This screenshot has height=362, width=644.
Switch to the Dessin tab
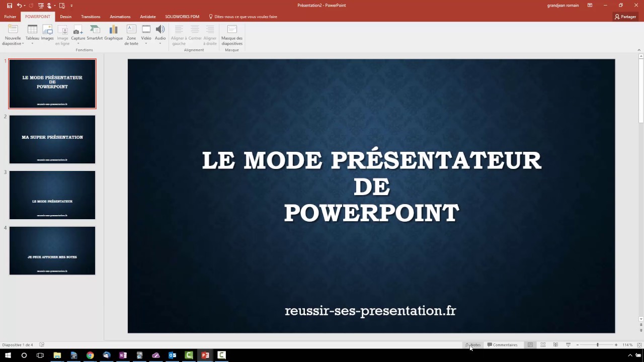coord(65,17)
